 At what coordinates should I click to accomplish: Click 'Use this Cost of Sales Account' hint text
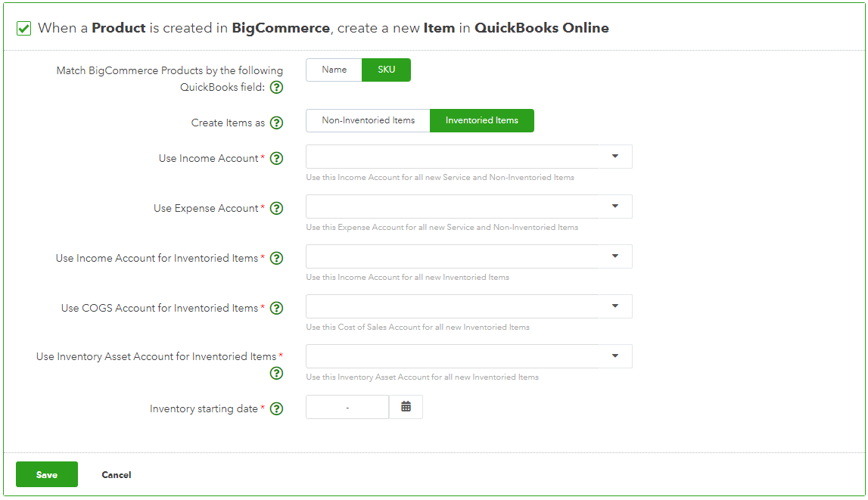(418, 328)
